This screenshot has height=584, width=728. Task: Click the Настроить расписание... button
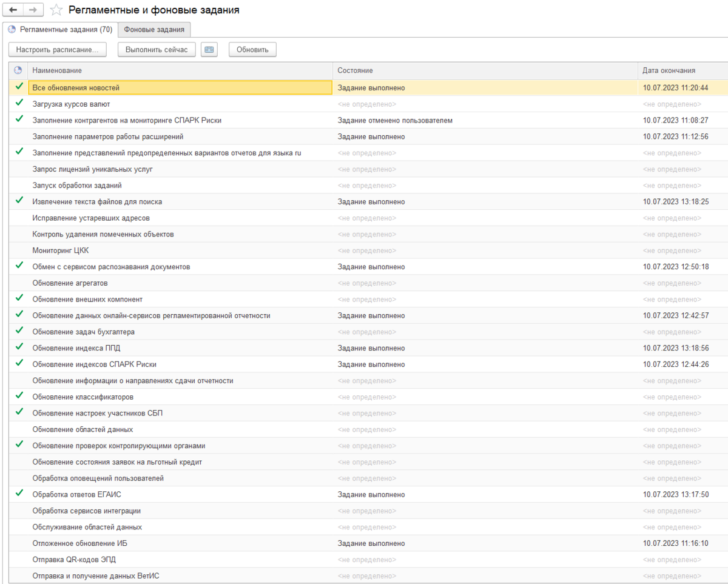pos(58,50)
